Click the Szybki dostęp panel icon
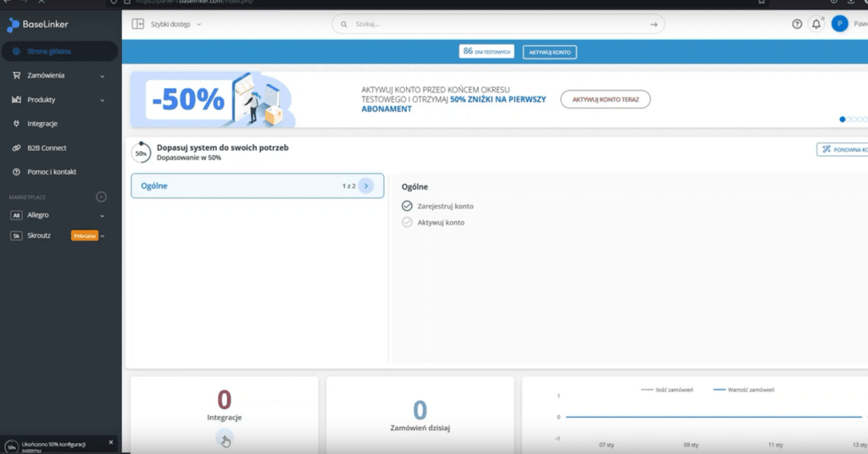 pos(138,25)
